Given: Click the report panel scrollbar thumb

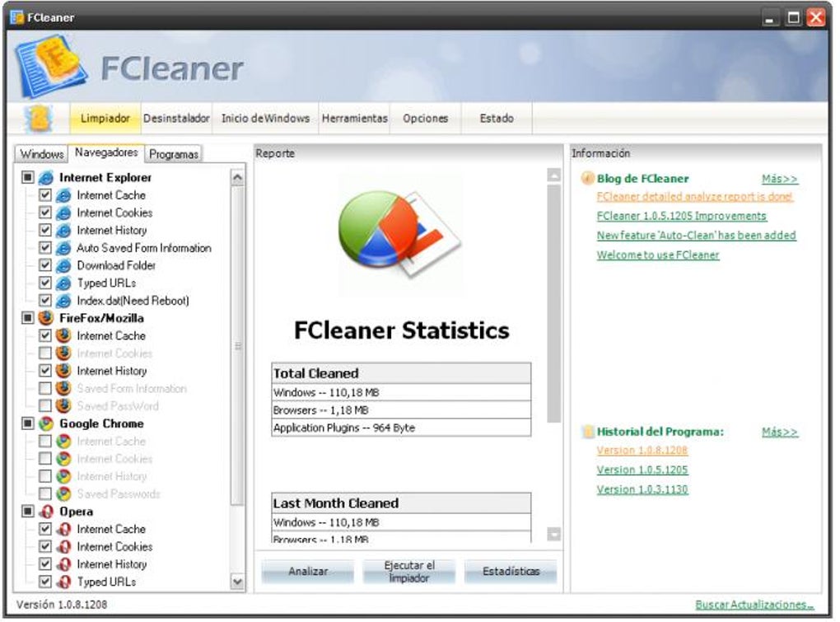Looking at the screenshot, I should pyautogui.click(x=554, y=304).
